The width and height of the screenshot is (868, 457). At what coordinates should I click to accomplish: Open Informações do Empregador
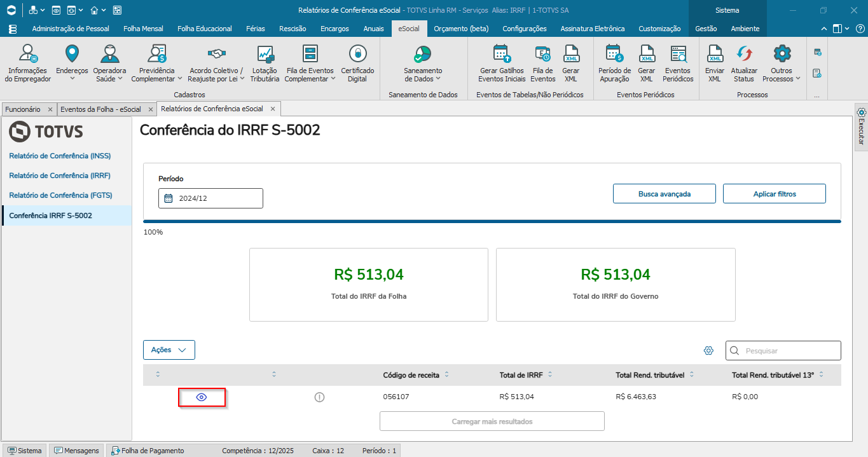(27, 64)
